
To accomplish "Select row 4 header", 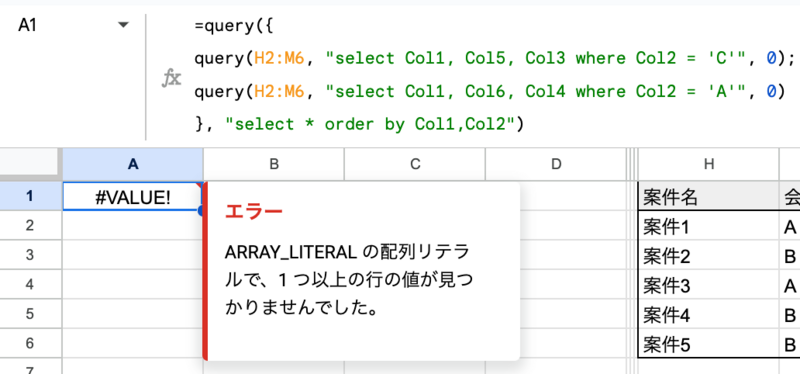I will click(x=31, y=284).
